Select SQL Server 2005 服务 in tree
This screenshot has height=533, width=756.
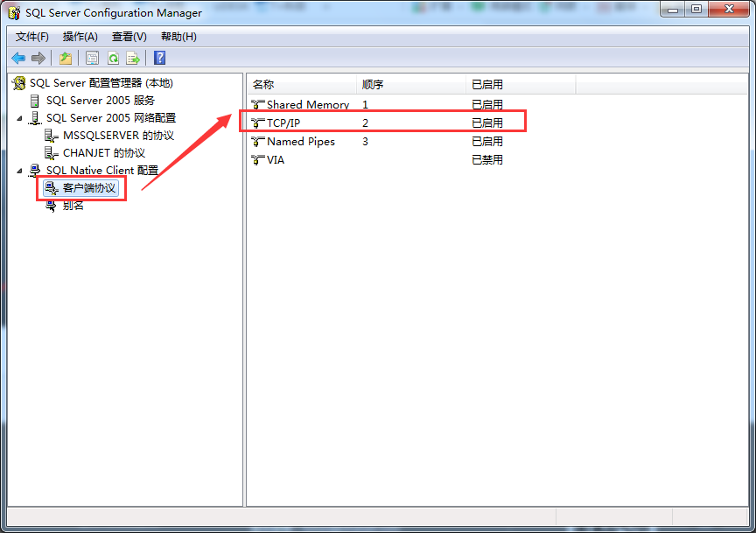coord(101,101)
